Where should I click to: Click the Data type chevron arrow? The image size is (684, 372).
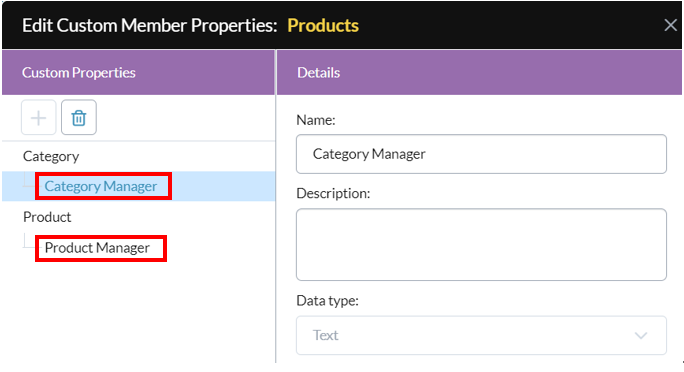tap(641, 335)
